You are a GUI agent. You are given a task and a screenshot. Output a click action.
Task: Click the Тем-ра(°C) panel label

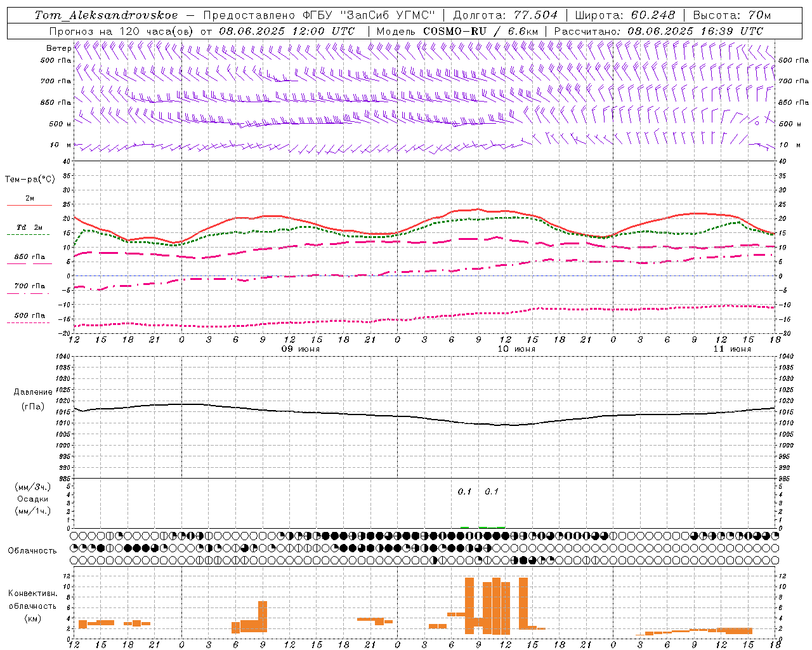(x=30, y=180)
